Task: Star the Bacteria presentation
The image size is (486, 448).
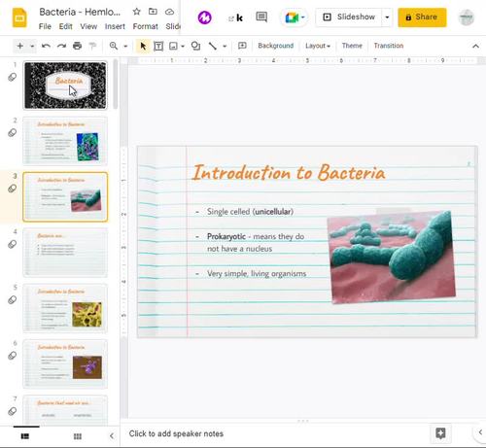Action: 137,12
